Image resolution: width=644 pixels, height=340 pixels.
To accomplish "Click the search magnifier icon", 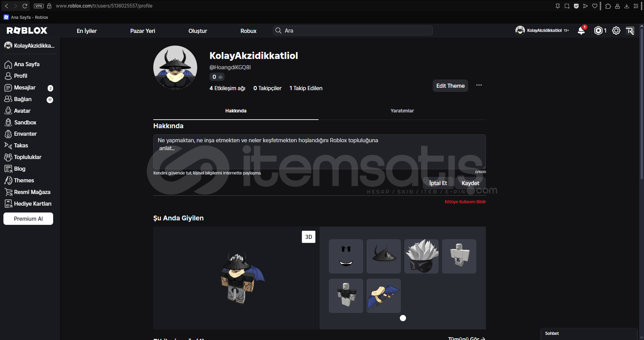I will tap(278, 31).
